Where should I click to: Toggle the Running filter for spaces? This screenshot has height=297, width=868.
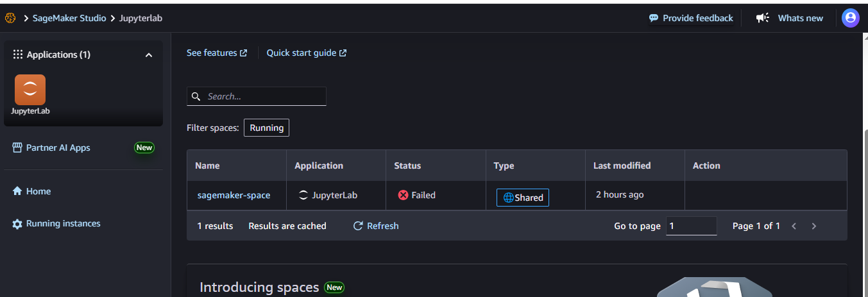266,128
